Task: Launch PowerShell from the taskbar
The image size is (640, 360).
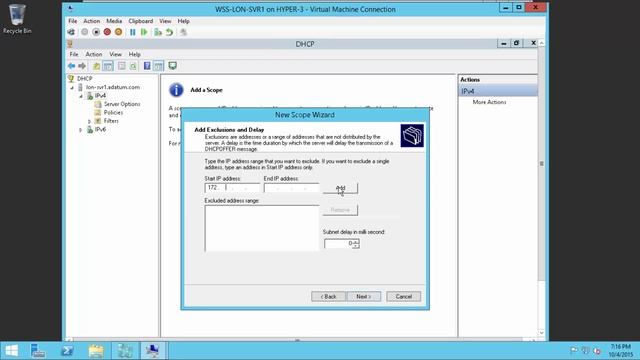Action: click(67, 351)
